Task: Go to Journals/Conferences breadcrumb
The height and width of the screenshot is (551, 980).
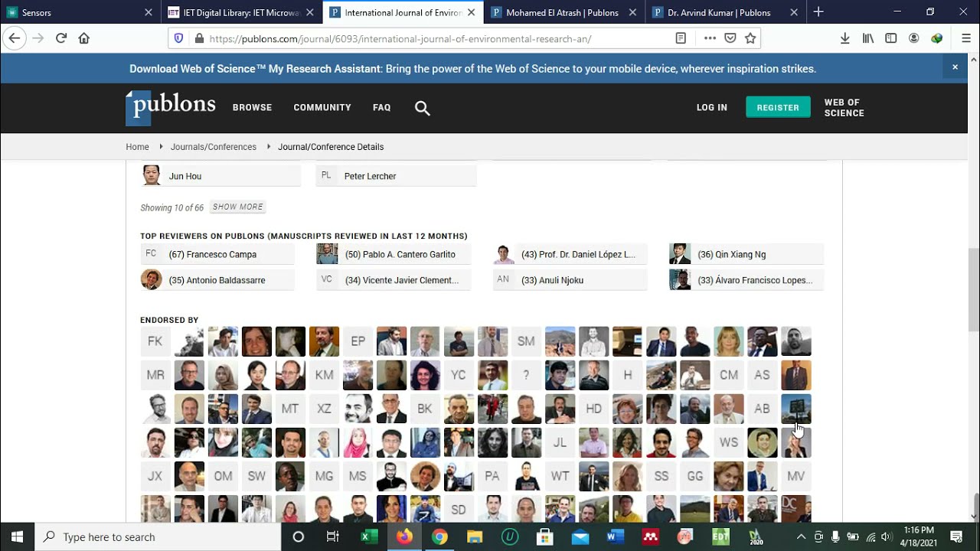Action: point(214,147)
